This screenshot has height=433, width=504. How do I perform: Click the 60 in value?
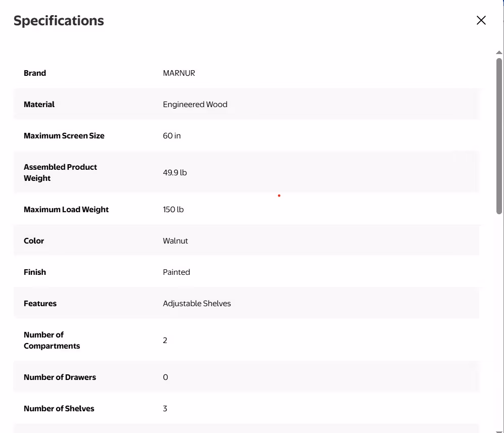pos(172,135)
